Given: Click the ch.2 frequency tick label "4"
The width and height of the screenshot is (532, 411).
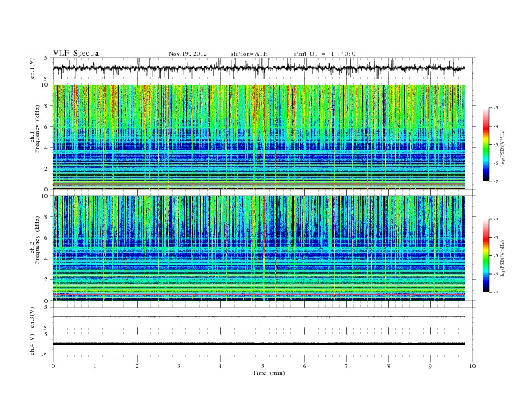Looking at the screenshot, I should [x=47, y=259].
